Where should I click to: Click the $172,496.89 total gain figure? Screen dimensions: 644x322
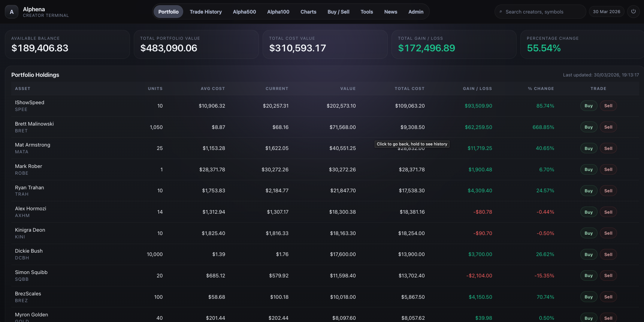point(426,48)
